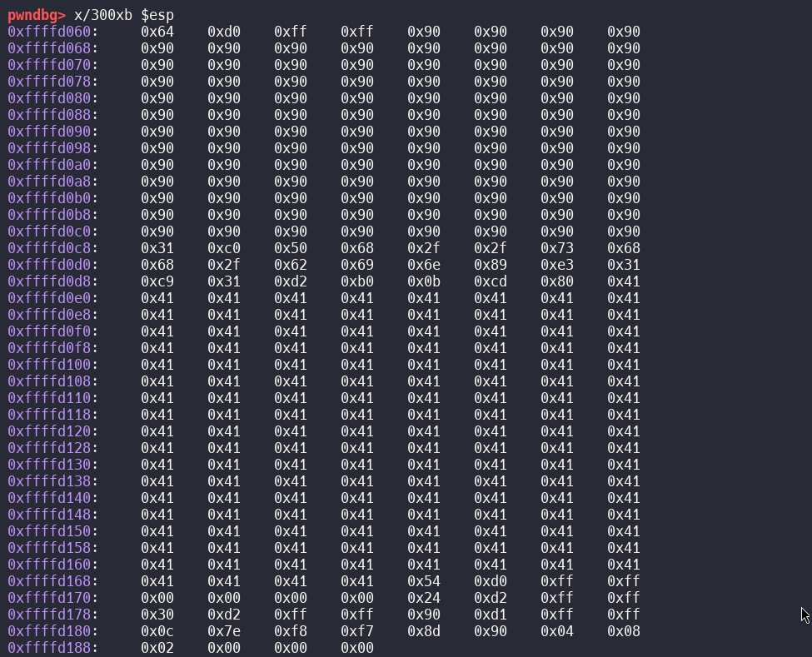Viewport: 812px width, 657px height.
Task: Click the byte value 0xc9
Action: pos(157,281)
